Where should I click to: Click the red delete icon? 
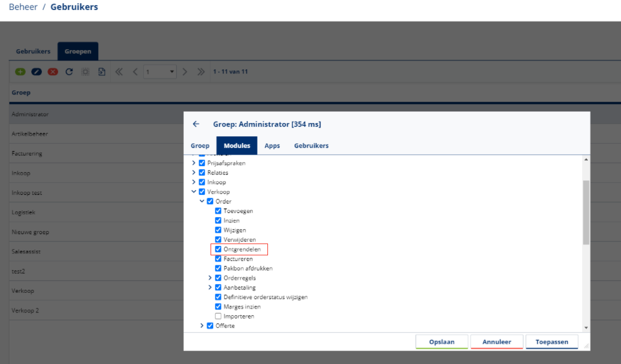[53, 72]
